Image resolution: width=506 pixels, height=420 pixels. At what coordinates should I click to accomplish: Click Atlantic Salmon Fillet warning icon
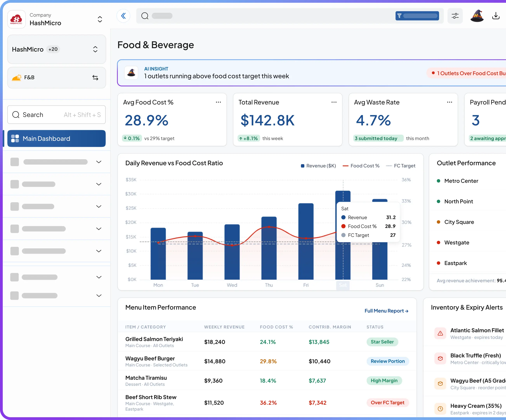coord(440,333)
